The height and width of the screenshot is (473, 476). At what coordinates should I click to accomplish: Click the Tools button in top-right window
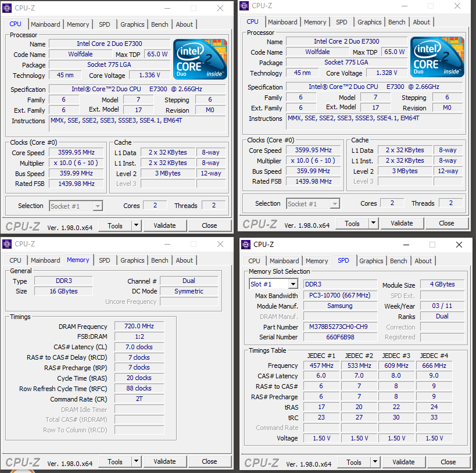tap(352, 224)
